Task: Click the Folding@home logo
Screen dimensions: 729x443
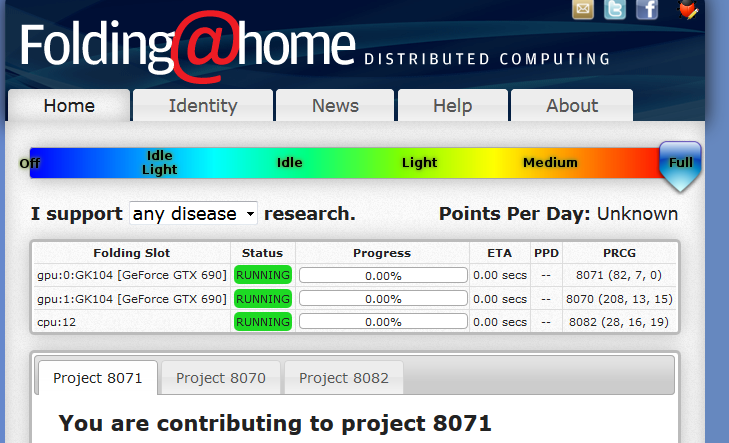Action: click(x=188, y=46)
